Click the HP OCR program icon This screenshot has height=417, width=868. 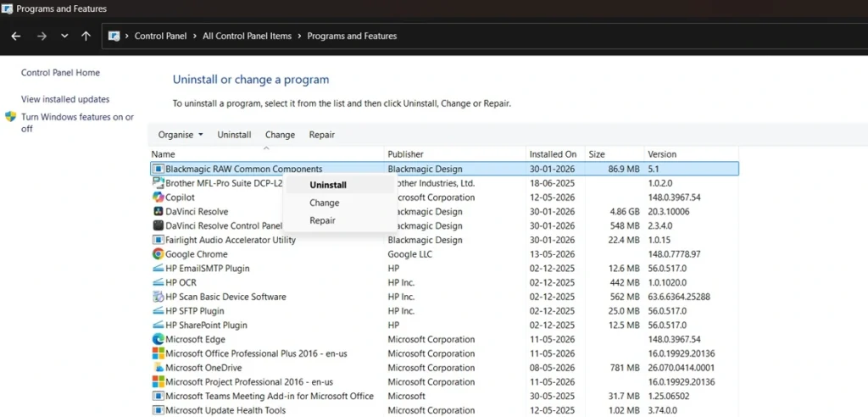159,282
